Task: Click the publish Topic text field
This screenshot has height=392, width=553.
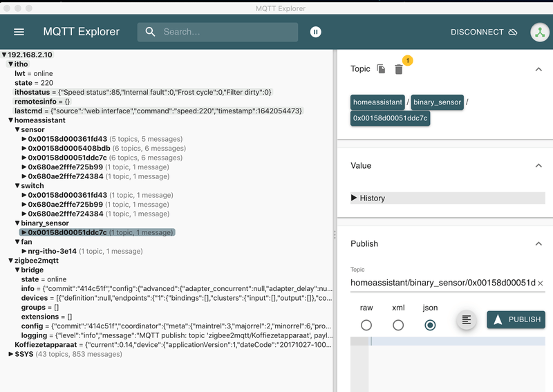Action: (x=442, y=283)
